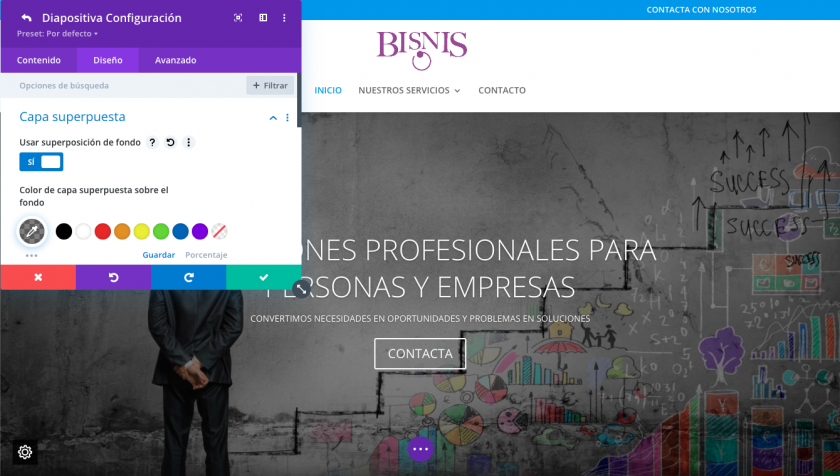The image size is (840, 476).
Task: Click the help question mark for superposición de fondo
Action: pyautogui.click(x=152, y=142)
